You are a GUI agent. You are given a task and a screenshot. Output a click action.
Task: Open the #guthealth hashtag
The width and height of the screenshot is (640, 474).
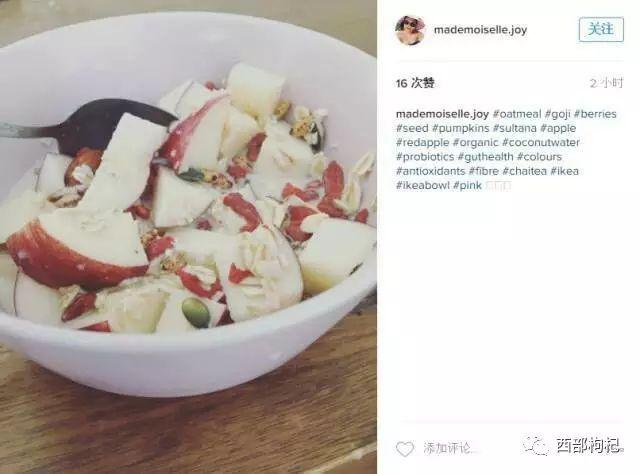(x=486, y=157)
